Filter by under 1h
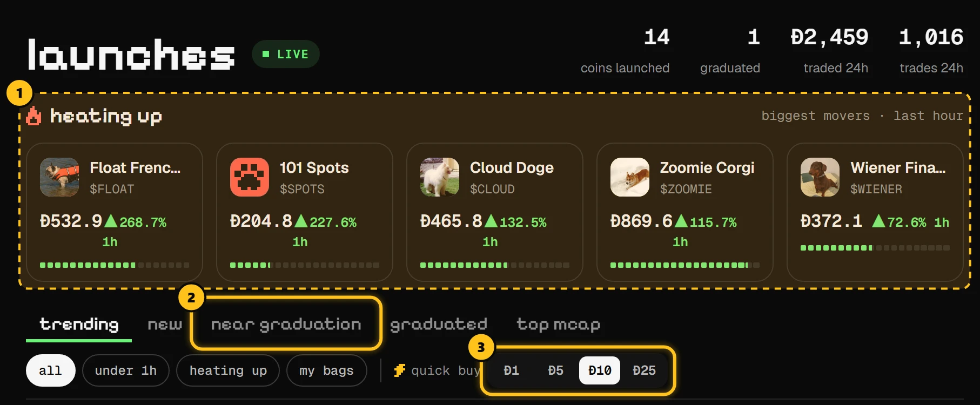Viewport: 980px width, 405px height. click(126, 370)
